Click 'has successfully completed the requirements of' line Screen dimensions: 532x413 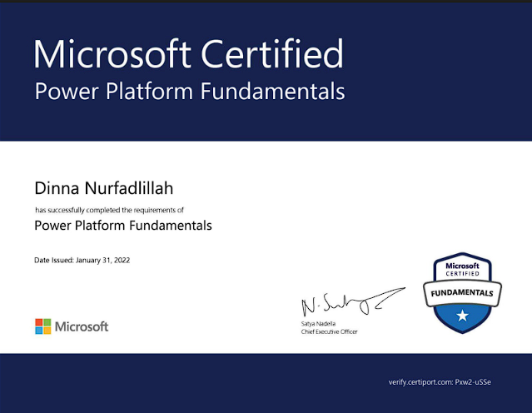tap(109, 210)
